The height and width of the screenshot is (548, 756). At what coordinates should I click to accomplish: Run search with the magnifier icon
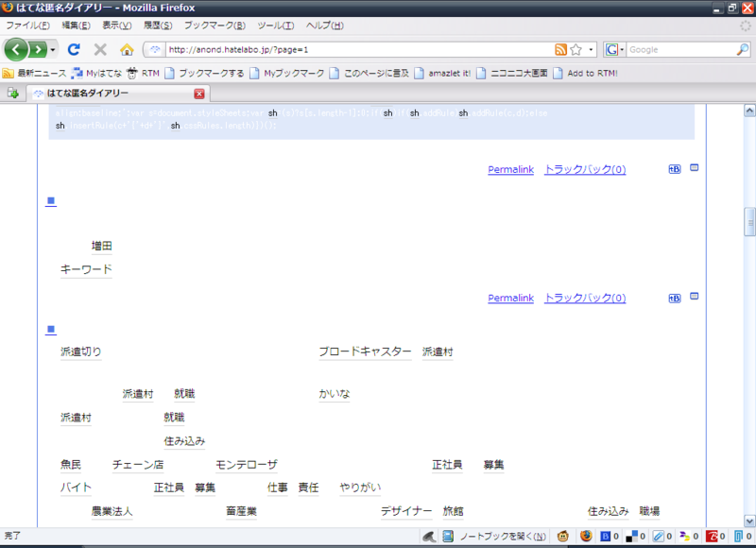743,49
